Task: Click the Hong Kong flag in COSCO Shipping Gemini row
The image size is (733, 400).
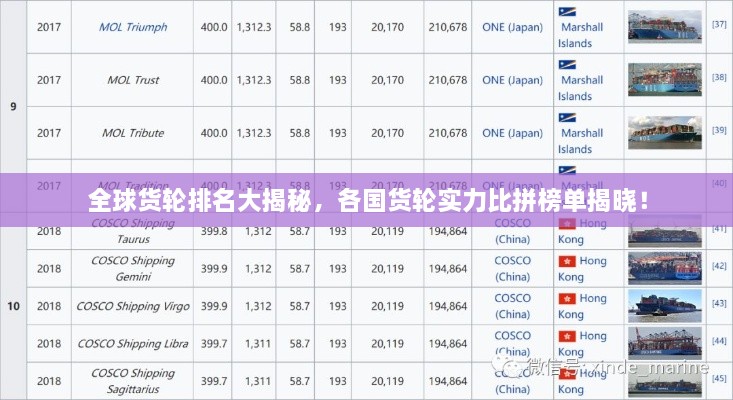Action: (x=567, y=261)
